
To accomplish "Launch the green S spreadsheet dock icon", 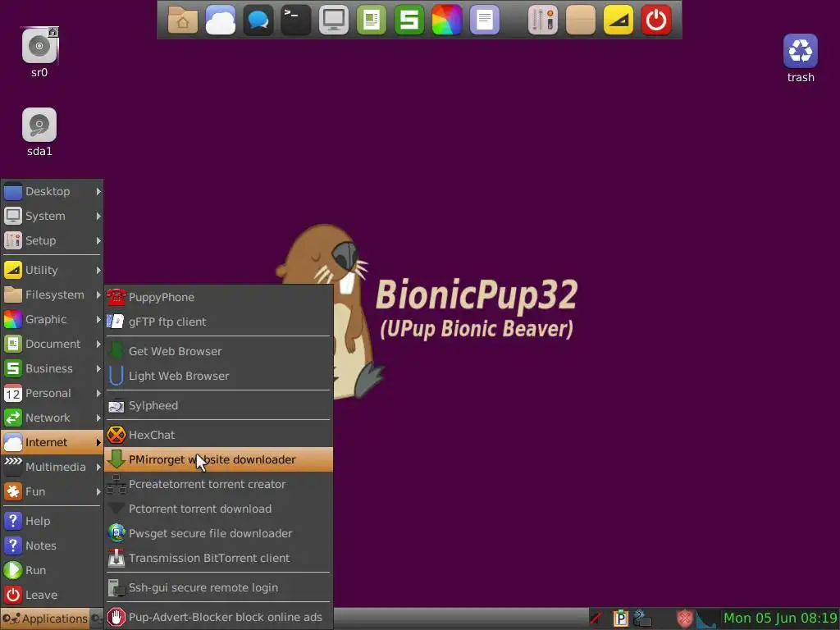I will (x=409, y=20).
